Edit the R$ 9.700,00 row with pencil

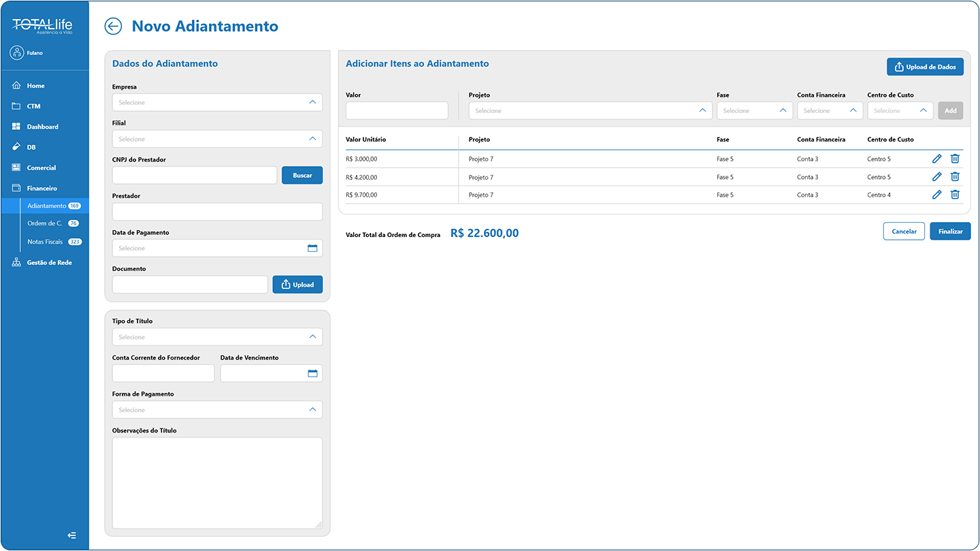(x=936, y=195)
